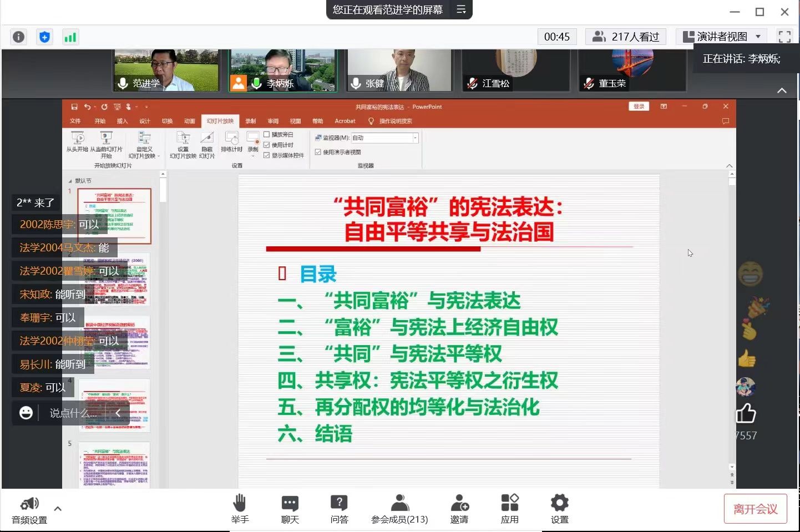Toggle the 使用计时 checkbox
The height and width of the screenshot is (532, 800).
(x=267, y=145)
